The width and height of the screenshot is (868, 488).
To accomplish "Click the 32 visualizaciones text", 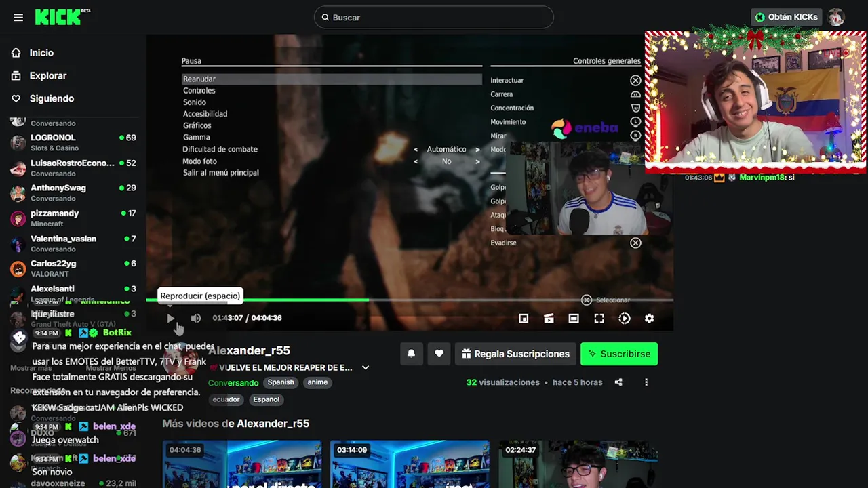I will click(503, 382).
